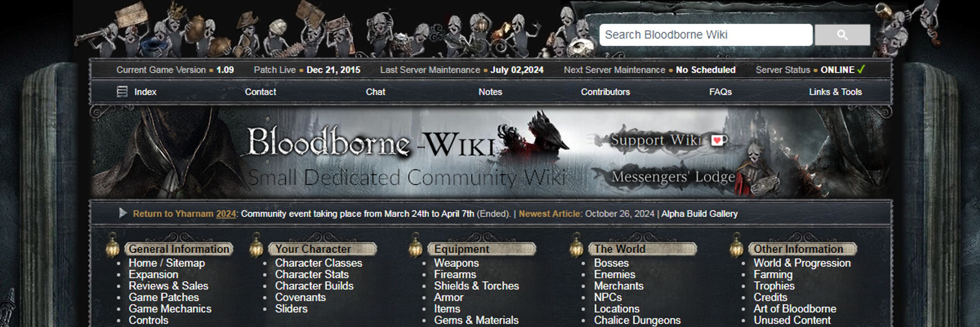This screenshot has height=327, width=980.
Task: Open the Notes menu item
Action: [x=490, y=92]
